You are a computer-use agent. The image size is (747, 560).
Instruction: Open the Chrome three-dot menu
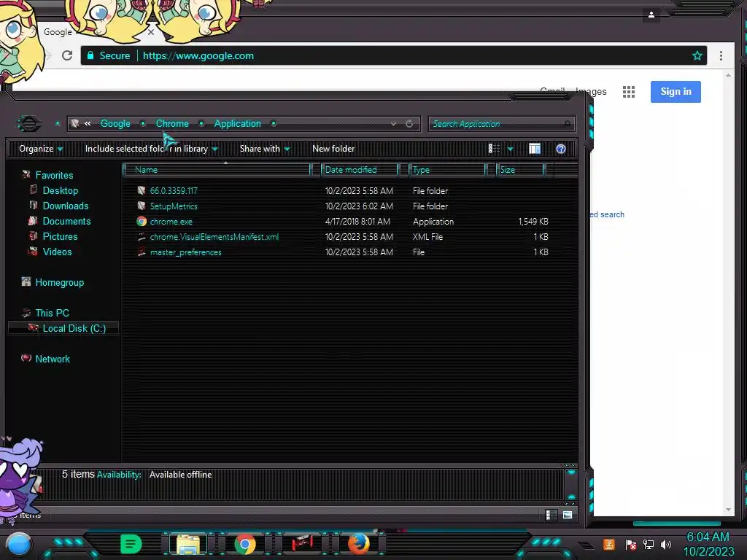[x=721, y=55]
